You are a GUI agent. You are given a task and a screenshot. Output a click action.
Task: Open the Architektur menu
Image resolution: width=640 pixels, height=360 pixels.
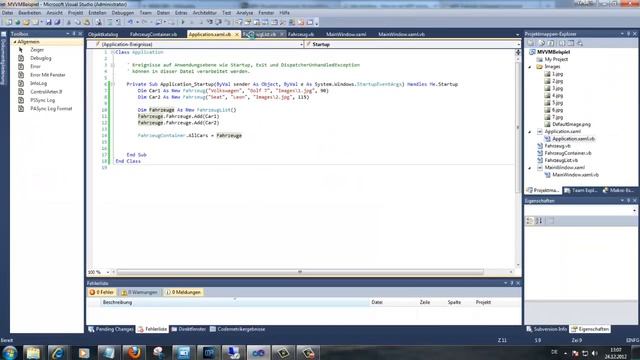click(204, 13)
